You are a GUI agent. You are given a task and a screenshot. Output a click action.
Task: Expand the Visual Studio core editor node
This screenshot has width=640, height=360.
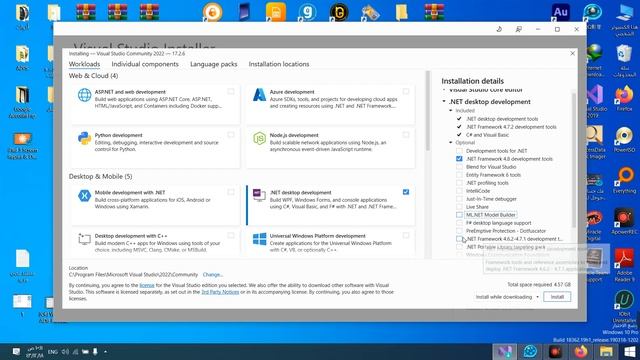coord(444,90)
